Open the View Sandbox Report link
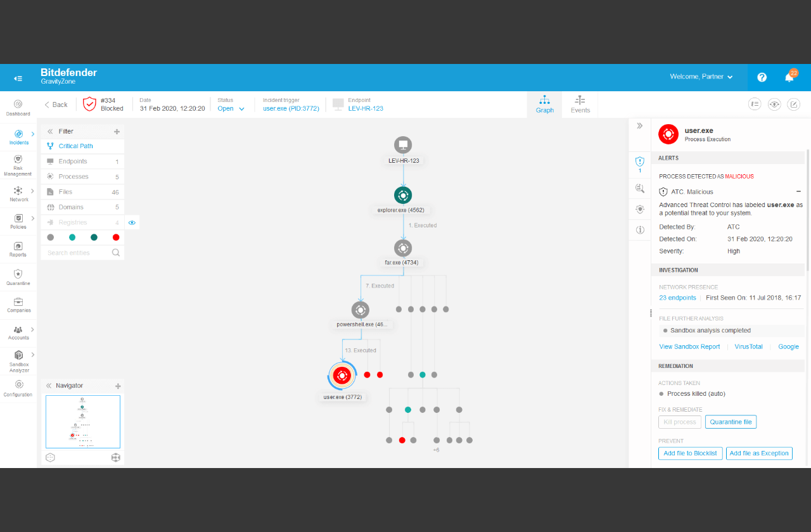This screenshot has height=532, width=811. [x=689, y=347]
